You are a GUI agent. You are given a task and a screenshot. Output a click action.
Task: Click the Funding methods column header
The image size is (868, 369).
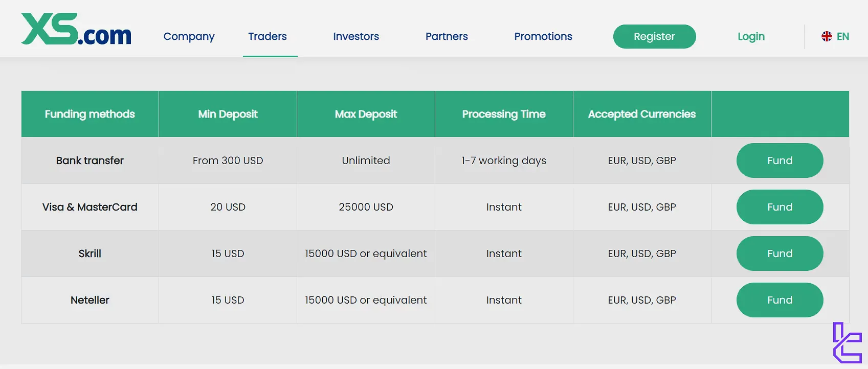90,114
